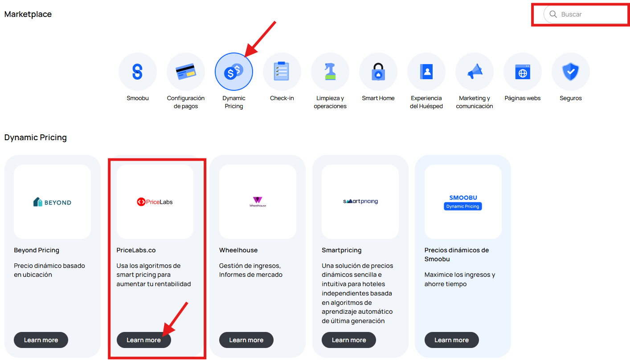Select the Configuración de pagos card icon
Image resolution: width=630 pixels, height=364 pixels.
186,72
